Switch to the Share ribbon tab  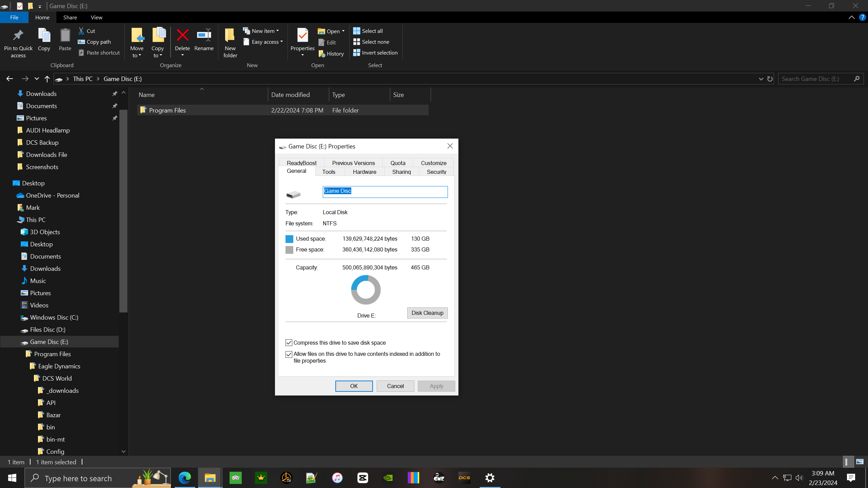(70, 17)
